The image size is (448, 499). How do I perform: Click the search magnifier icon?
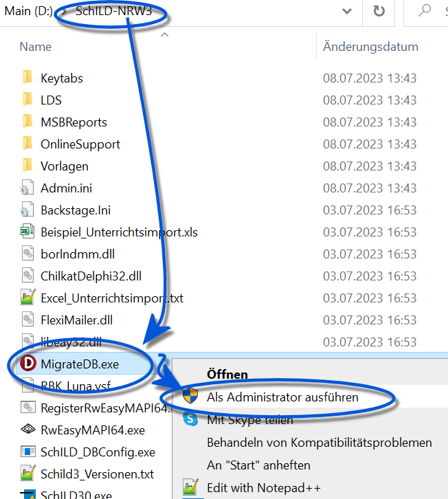coord(425,10)
